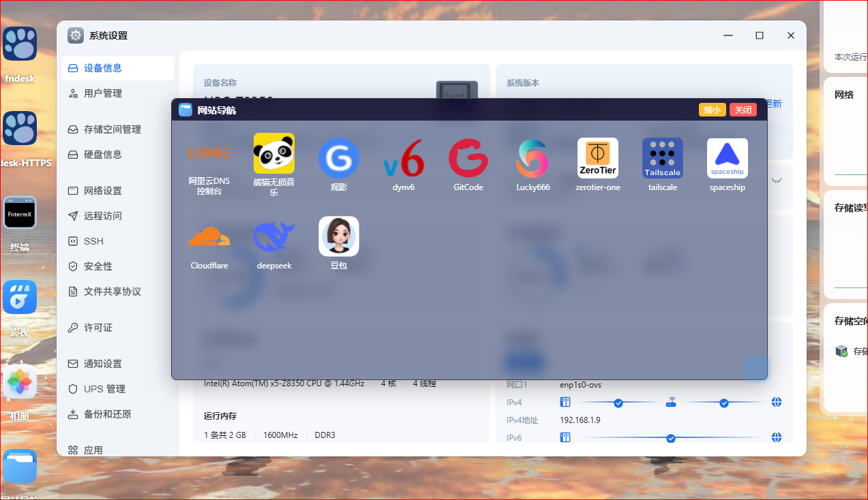The image size is (868, 500).
Task: Select 远程访问 in settings sidebar
Action: (118, 216)
